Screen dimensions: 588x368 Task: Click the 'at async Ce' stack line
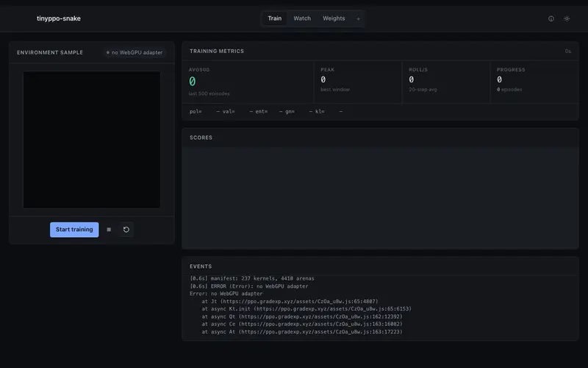click(x=302, y=324)
